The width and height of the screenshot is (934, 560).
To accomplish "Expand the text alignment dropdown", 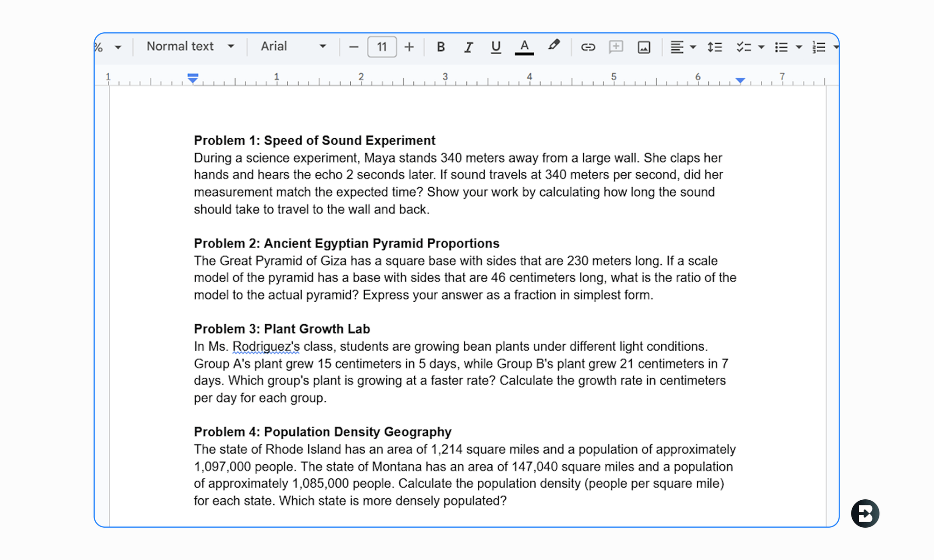I will click(693, 47).
